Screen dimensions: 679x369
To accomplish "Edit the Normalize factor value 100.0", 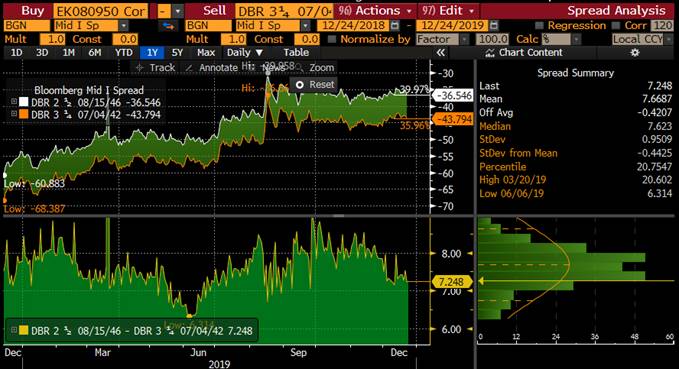I will click(492, 40).
